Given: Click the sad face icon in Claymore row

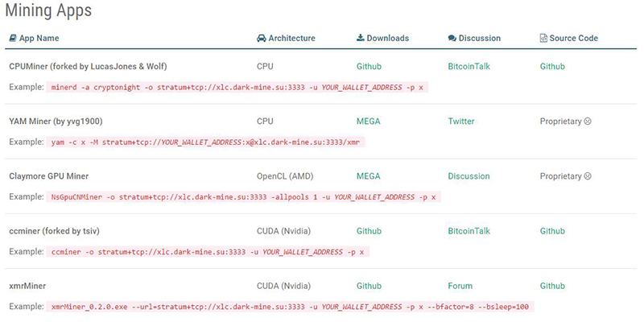Looking at the screenshot, I should (588, 176).
